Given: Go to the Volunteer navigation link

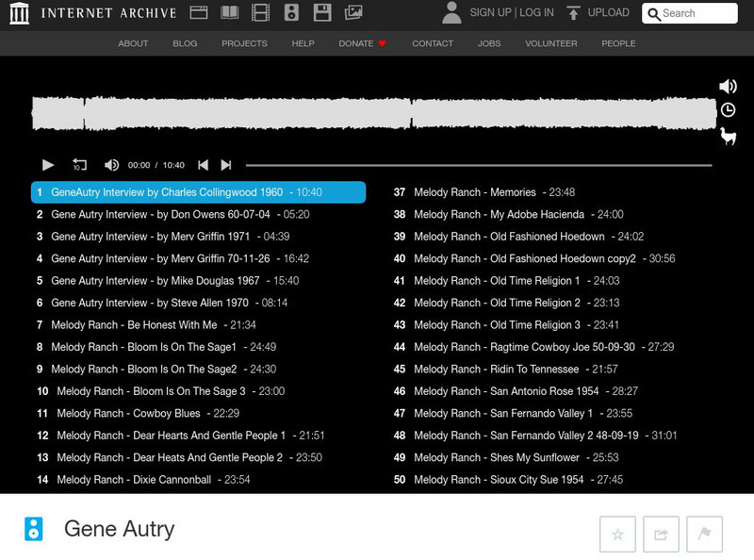Looking at the screenshot, I should [550, 43].
